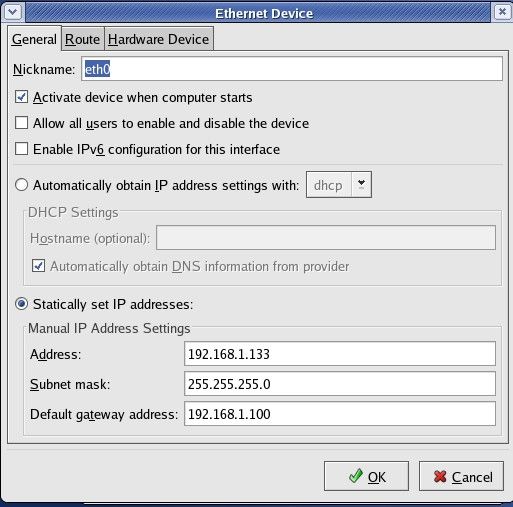
Task: Select Automatically obtain IP address settings
Action: click(x=22, y=185)
